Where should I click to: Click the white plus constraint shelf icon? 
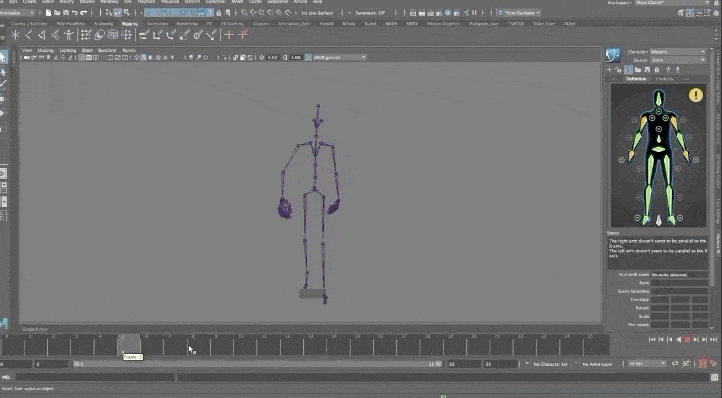(x=229, y=35)
